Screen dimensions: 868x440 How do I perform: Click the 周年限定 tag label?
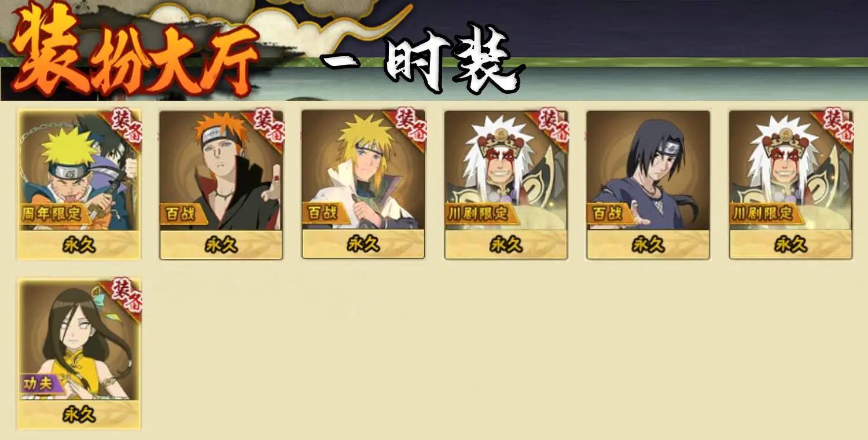(55, 214)
